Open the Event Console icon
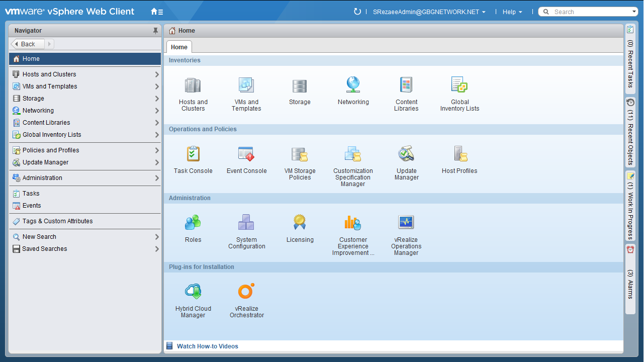644x362 pixels. click(x=246, y=154)
